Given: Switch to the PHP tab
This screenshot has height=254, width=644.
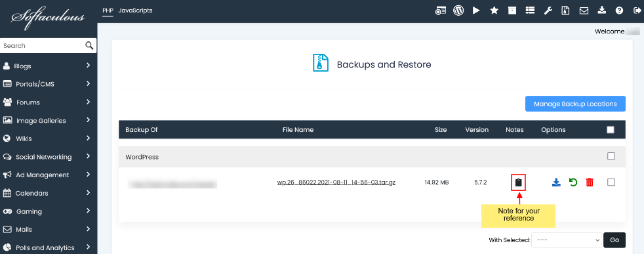Looking at the screenshot, I should (108, 11).
